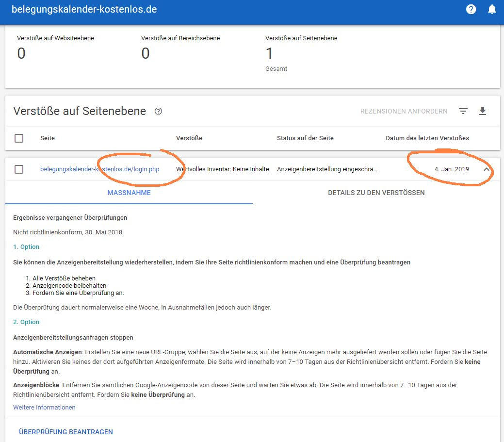Download the violations list
This screenshot has height=442, width=504.
click(482, 111)
